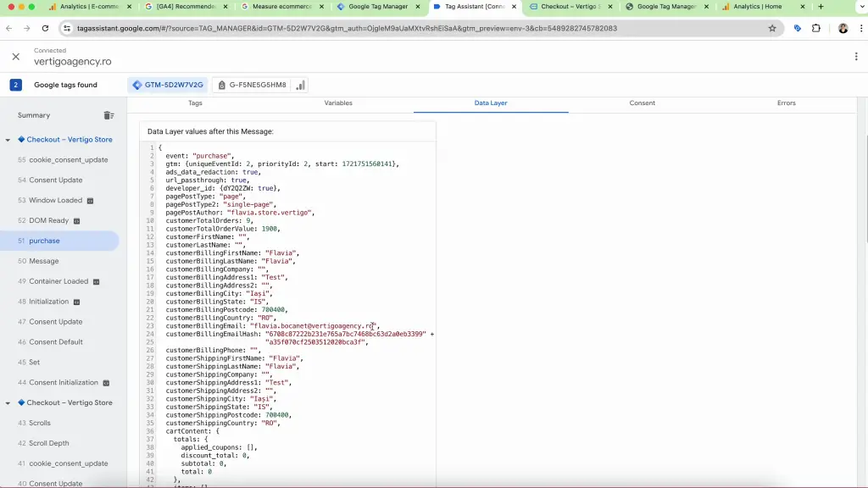The width and height of the screenshot is (868, 488).
Task: Open the browser extensions puzzle icon
Action: pos(816,28)
